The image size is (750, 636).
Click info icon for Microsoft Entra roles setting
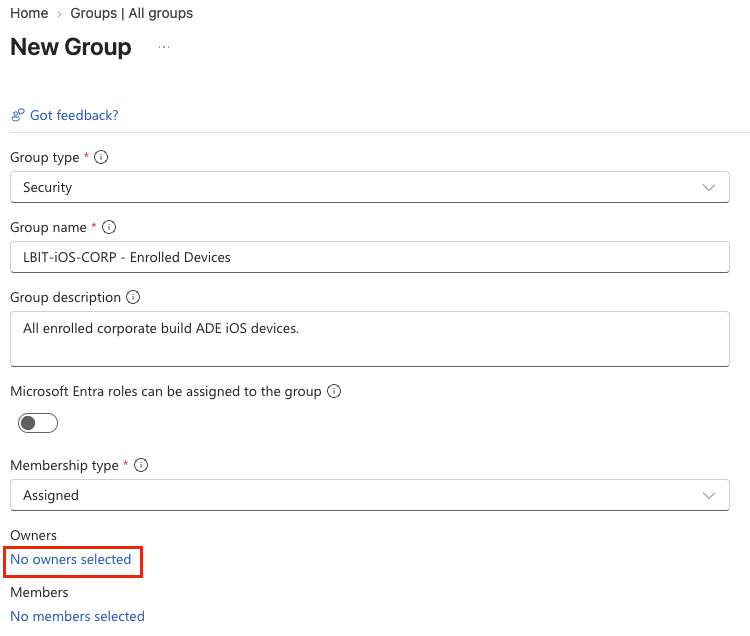(x=334, y=391)
